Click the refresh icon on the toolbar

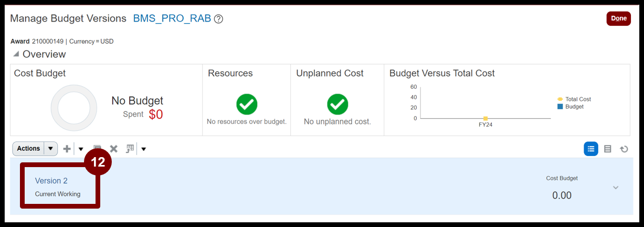click(x=624, y=149)
